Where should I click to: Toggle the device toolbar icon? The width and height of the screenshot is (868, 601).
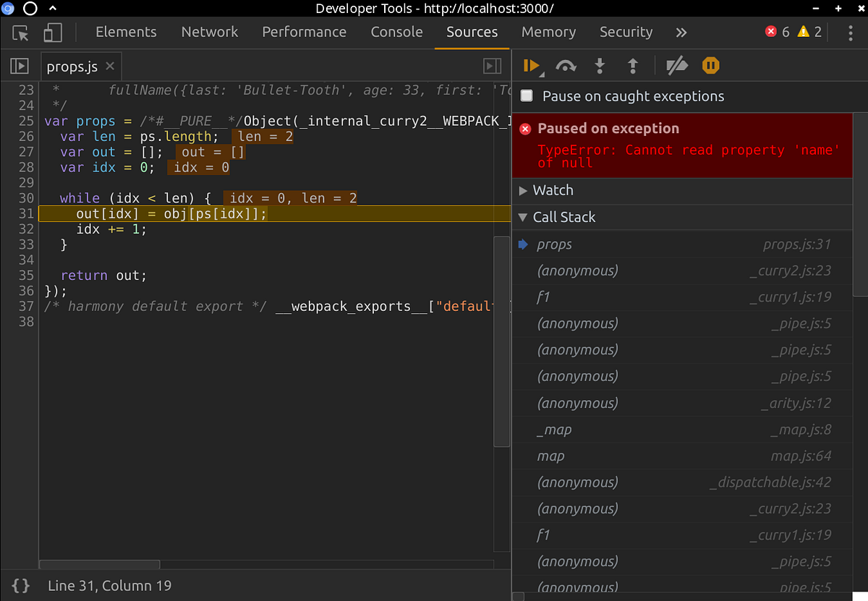click(53, 33)
